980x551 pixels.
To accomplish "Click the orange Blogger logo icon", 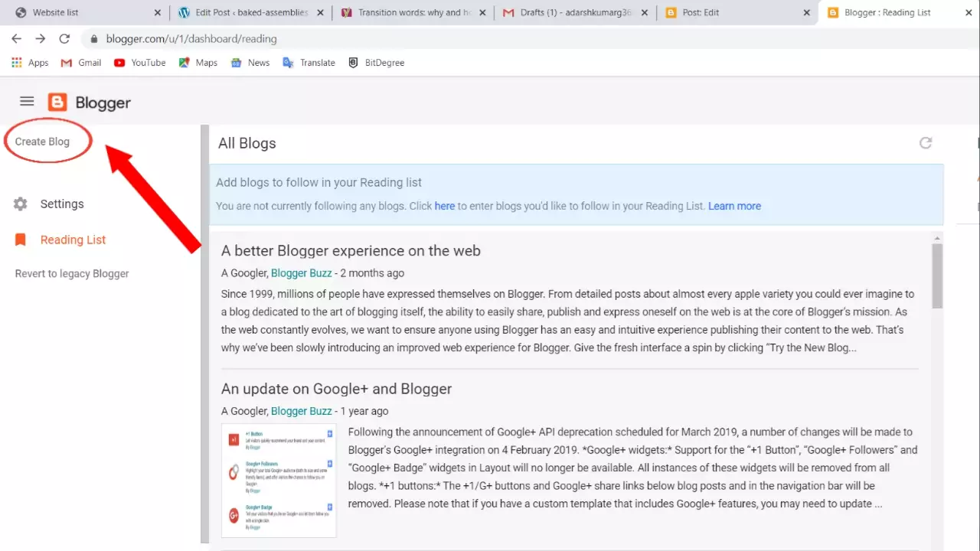I will coord(57,103).
